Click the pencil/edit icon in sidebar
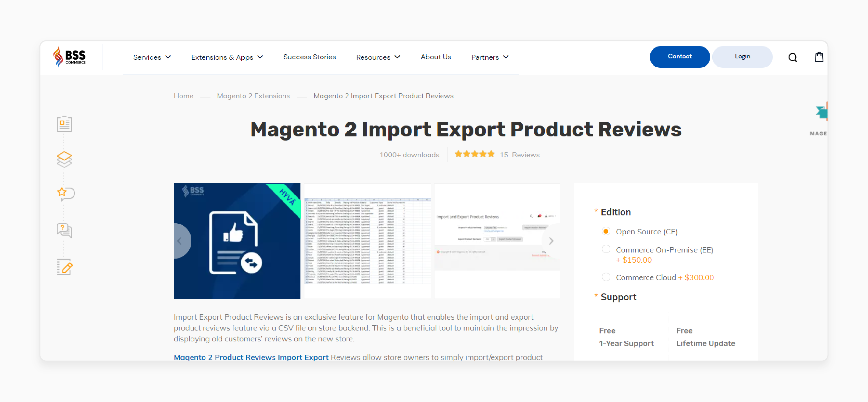 [65, 268]
